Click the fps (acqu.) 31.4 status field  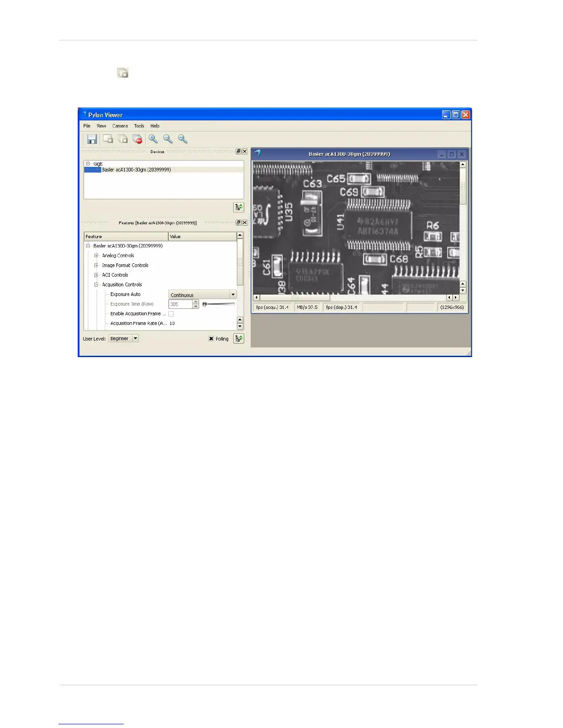pos(273,307)
